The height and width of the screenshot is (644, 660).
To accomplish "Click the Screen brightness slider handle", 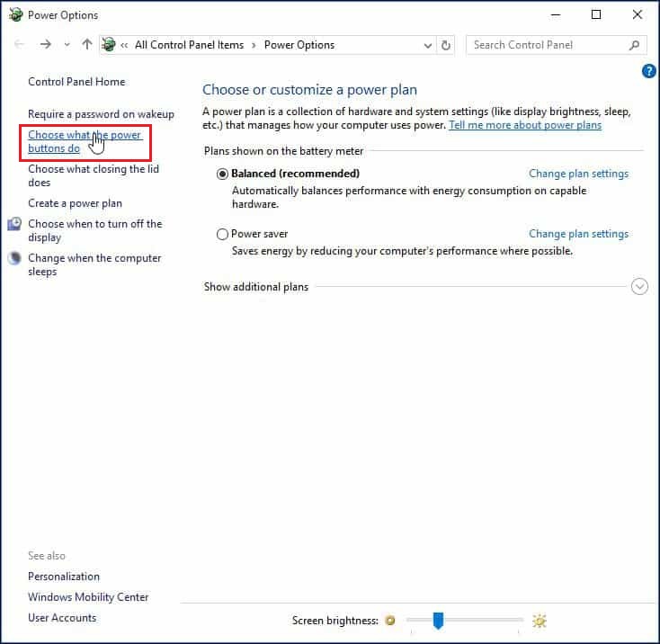I will [x=438, y=621].
